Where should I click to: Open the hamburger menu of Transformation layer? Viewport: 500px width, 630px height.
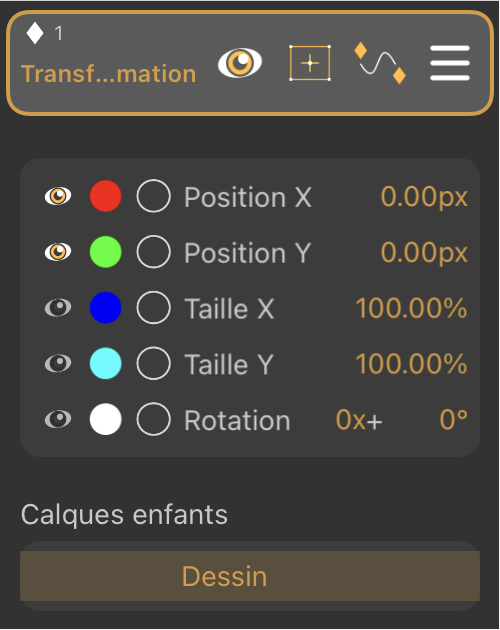coord(450,63)
